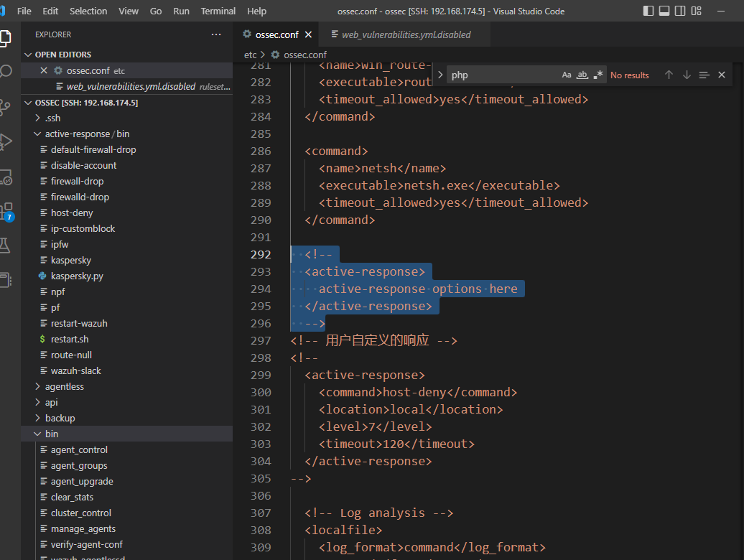Open the Help menu
The height and width of the screenshot is (560, 744).
coord(256,11)
